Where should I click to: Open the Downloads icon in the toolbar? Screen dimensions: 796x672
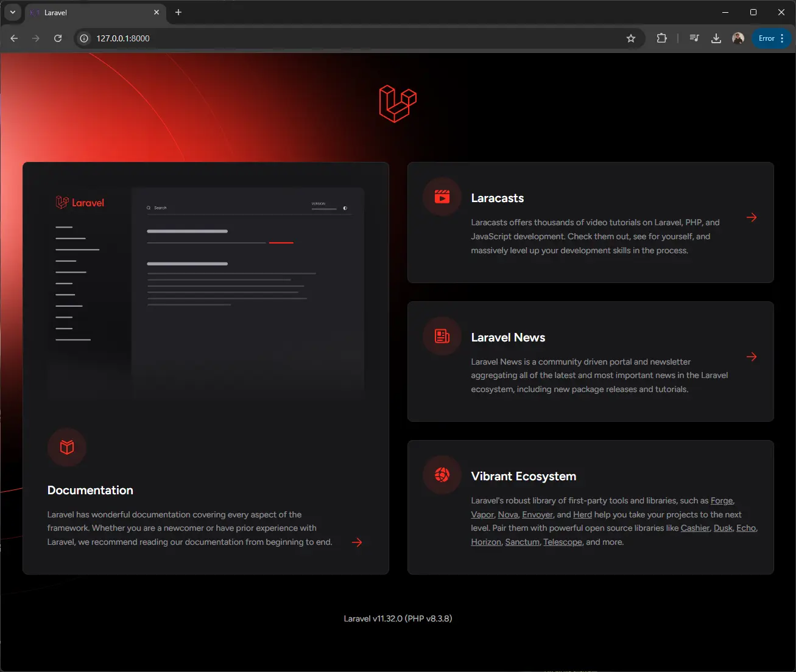tap(716, 38)
